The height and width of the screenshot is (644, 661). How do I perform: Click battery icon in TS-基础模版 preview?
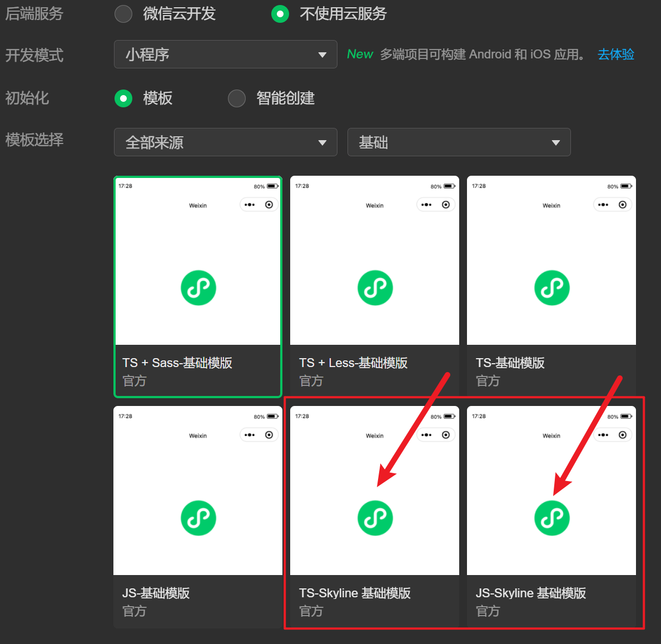[627, 186]
